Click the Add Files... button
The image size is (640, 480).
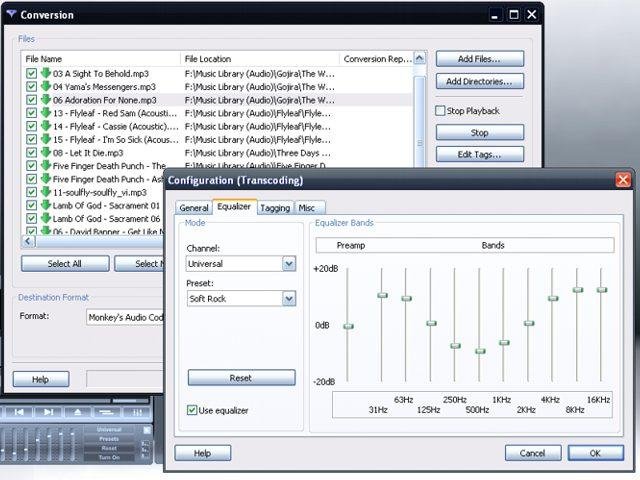(x=479, y=59)
